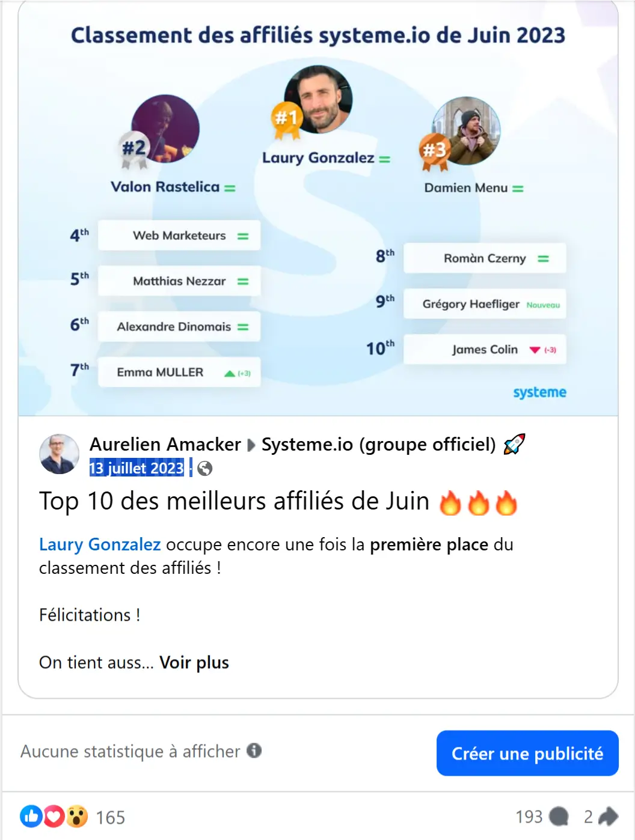The width and height of the screenshot is (635, 840).
Task: Click the info icon beside statistics text
Action: (x=254, y=750)
